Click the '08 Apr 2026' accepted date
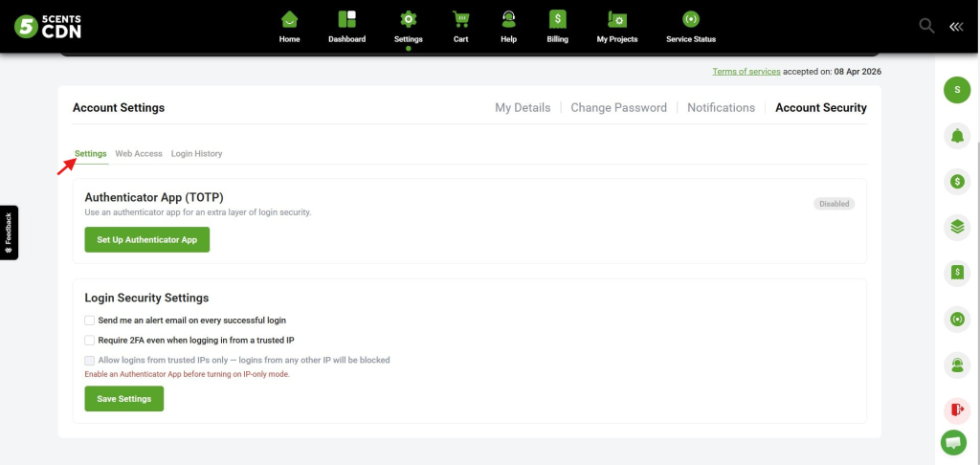Viewport: 980px width, 465px height. 857,71
